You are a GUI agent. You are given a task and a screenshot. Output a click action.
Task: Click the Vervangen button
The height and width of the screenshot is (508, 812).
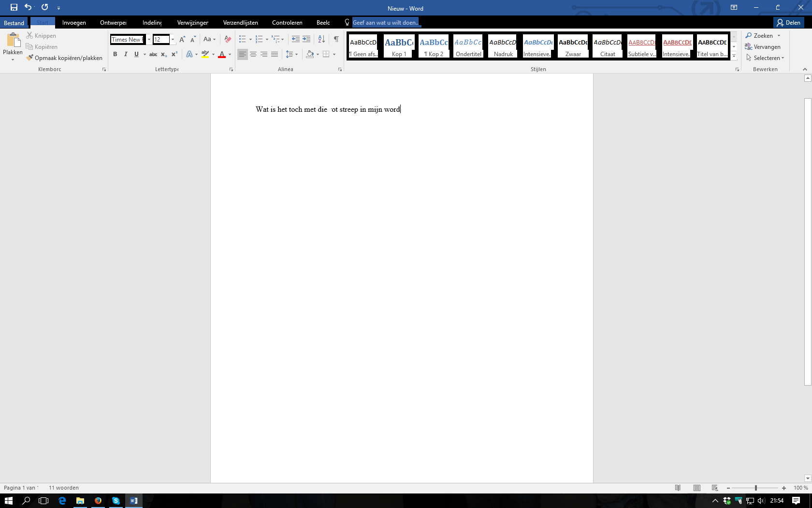pyautogui.click(x=763, y=47)
